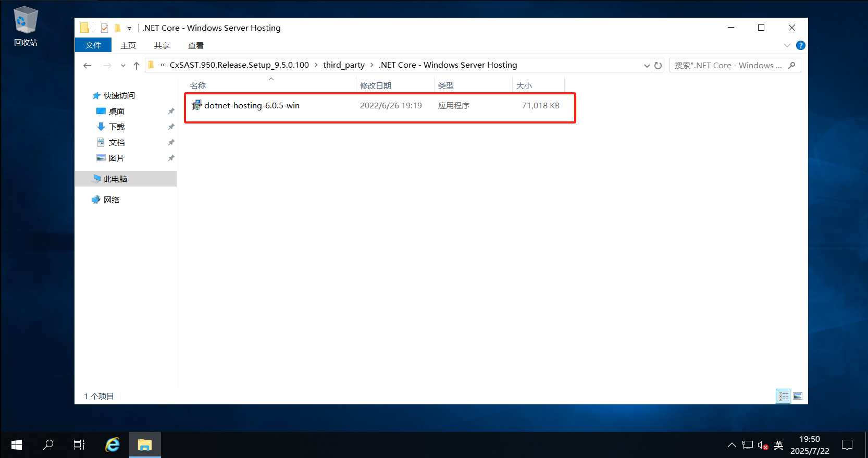Open the clock showing 19:50
Screen dimensions: 868x458
[810, 445]
